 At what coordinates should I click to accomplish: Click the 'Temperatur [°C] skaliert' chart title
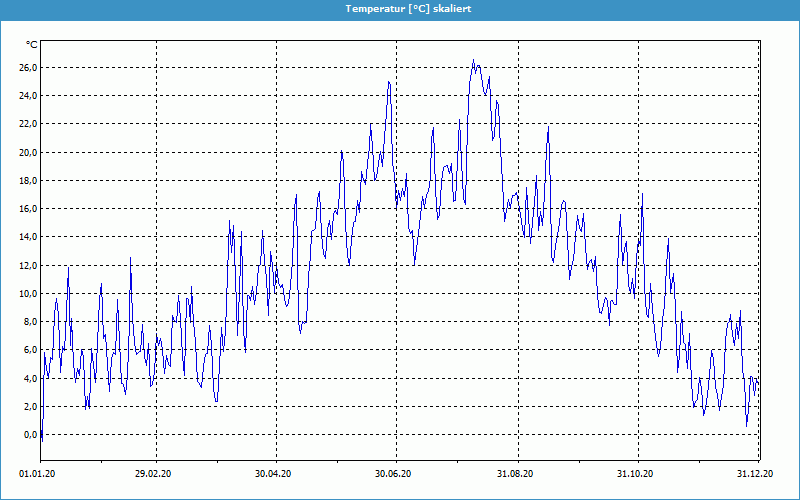(408, 9)
